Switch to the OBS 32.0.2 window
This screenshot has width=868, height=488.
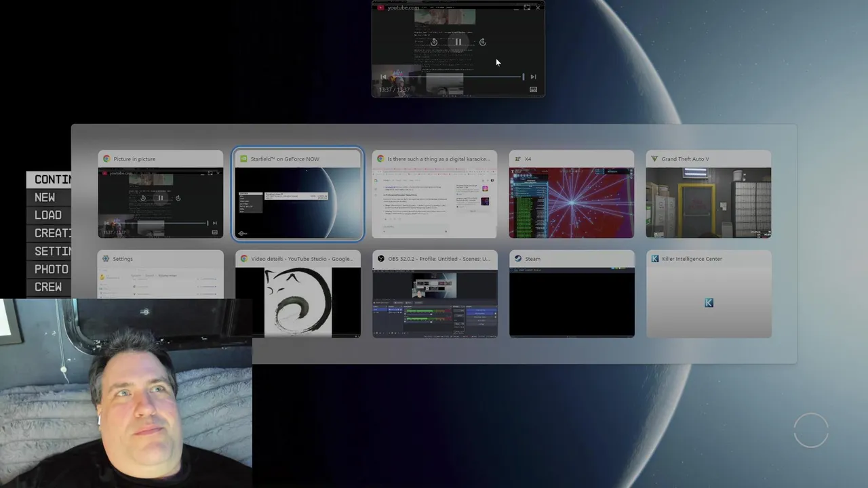pos(435,293)
